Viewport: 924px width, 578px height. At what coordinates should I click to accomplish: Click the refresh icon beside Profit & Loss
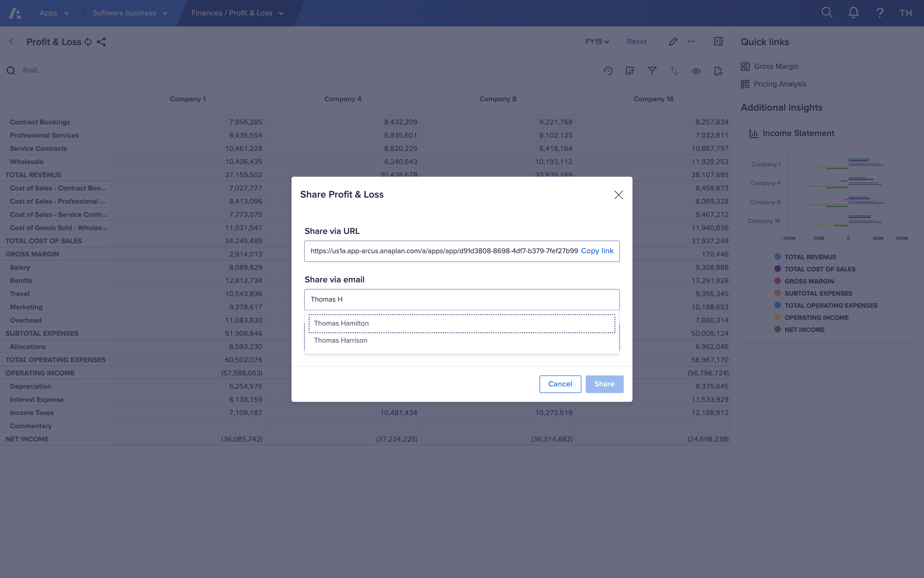(x=88, y=42)
